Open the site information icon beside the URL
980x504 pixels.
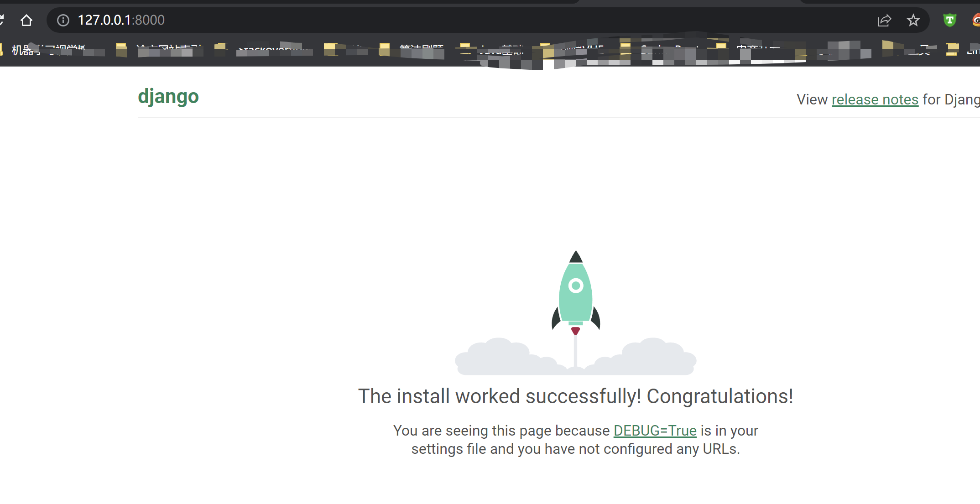(63, 20)
